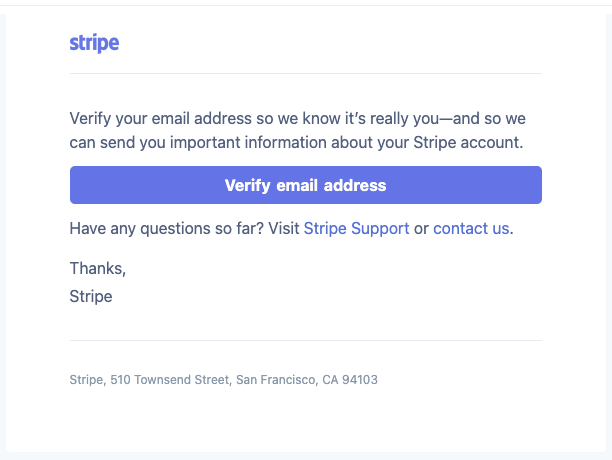The width and height of the screenshot is (612, 460).
Task: Open the Stripe Support link
Action: click(x=356, y=229)
